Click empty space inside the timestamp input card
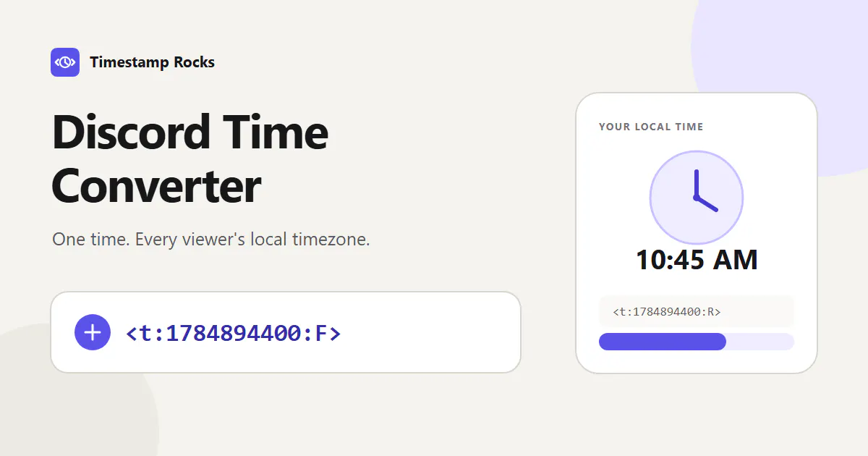 click(434, 332)
